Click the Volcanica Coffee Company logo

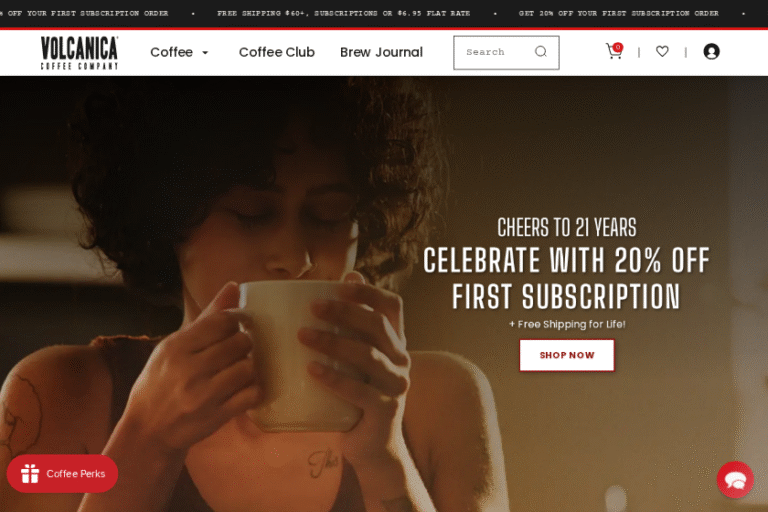(x=79, y=52)
